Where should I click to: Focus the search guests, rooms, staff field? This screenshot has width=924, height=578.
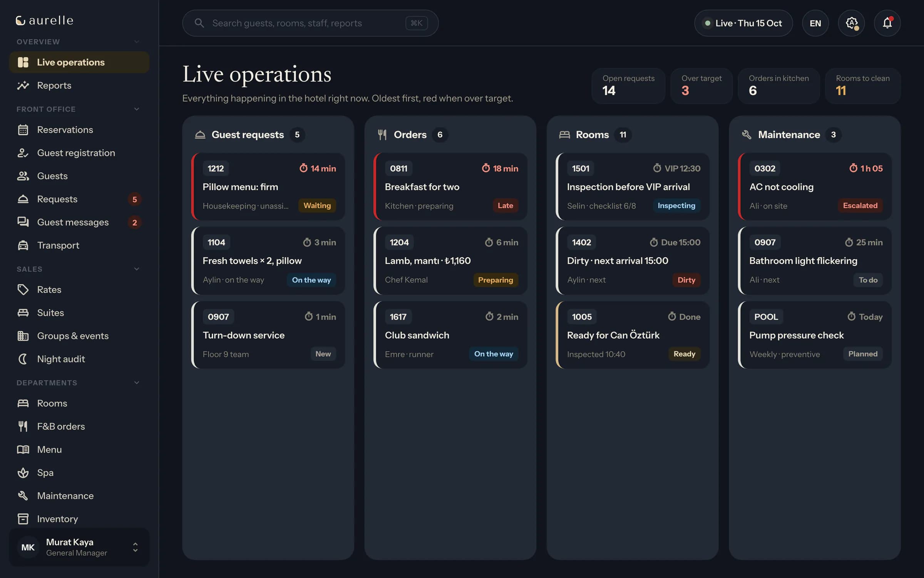(310, 23)
